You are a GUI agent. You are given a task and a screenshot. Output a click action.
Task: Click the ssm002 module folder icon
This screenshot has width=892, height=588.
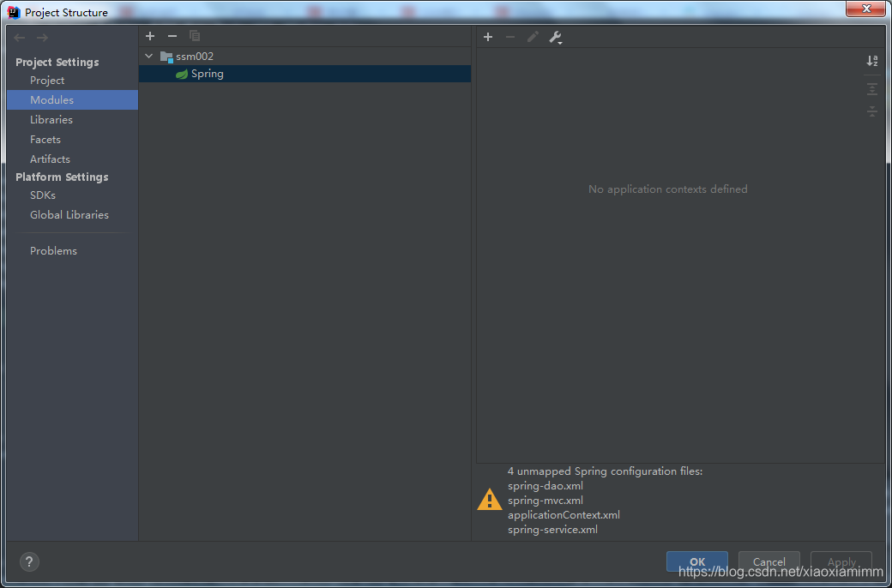point(166,57)
